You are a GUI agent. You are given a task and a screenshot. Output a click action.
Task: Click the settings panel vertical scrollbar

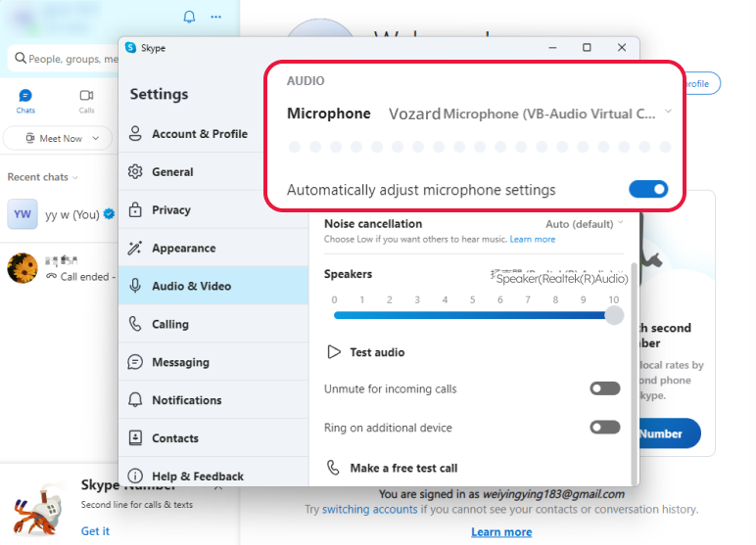click(634, 374)
